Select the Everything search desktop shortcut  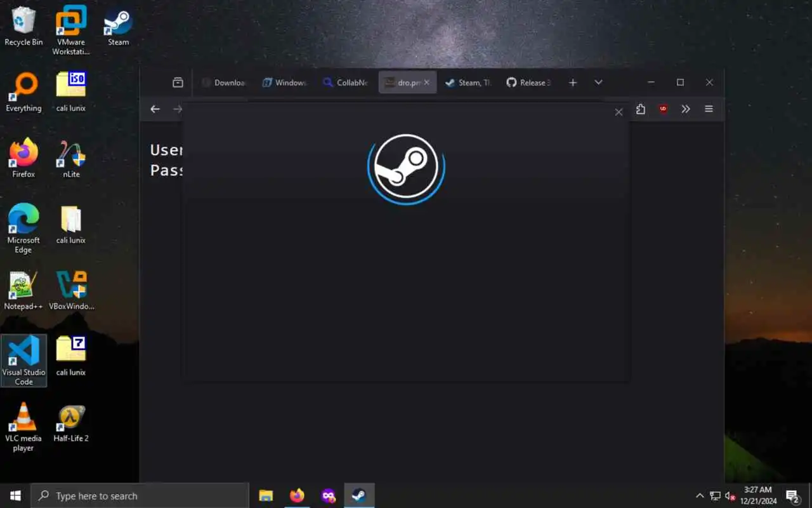(x=23, y=92)
